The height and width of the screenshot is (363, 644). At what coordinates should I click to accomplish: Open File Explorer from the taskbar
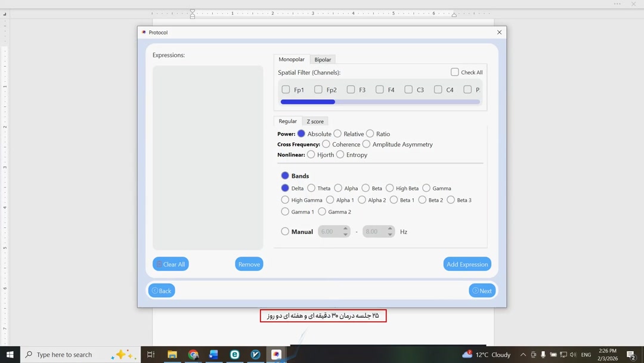172,355
